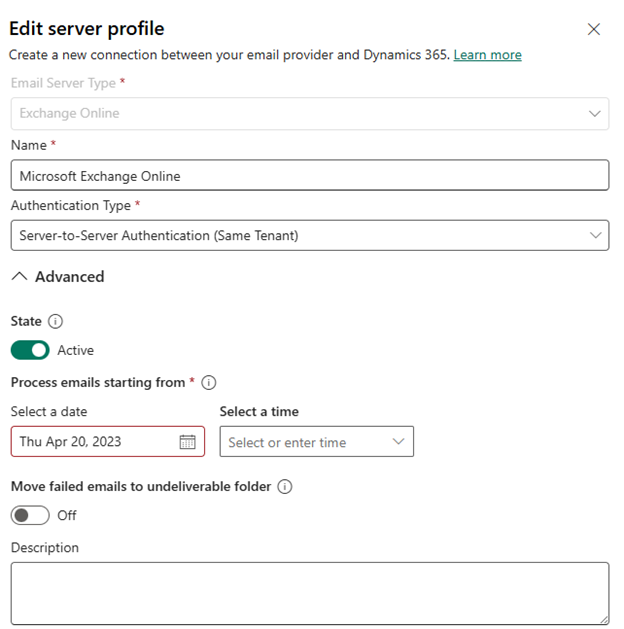Click the Advanced collapse chevron icon
Viewport: 624px width, 629px height.
[x=19, y=277]
